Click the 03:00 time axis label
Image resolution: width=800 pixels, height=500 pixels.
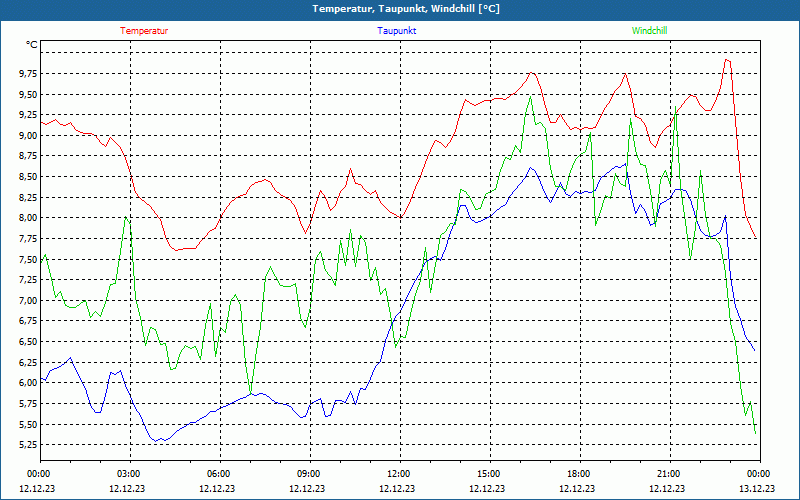point(131,474)
